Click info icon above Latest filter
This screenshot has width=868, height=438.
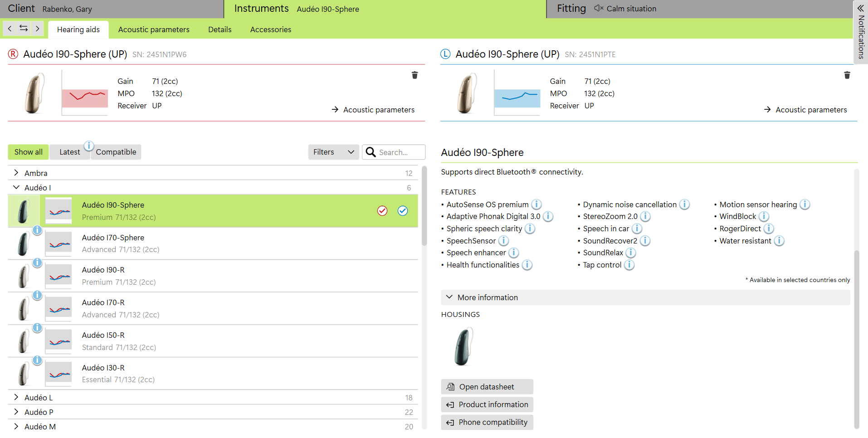(x=89, y=146)
